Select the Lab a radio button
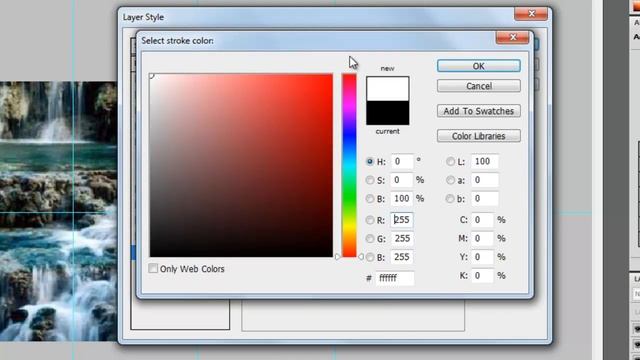Viewport: 640px width, 360px height. (450, 180)
